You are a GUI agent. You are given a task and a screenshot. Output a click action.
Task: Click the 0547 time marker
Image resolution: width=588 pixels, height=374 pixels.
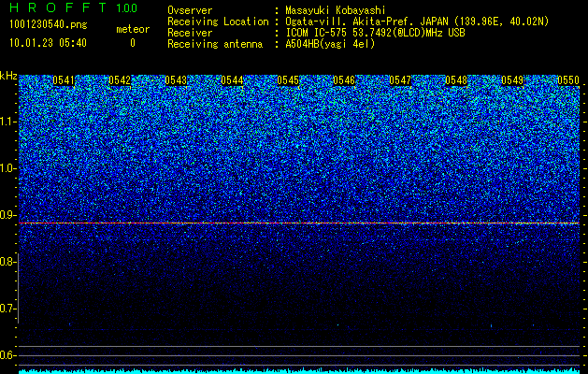tap(400, 80)
